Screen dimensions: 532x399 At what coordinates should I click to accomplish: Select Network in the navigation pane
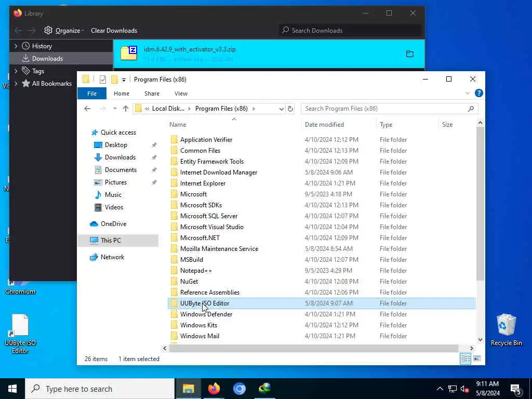112,257
